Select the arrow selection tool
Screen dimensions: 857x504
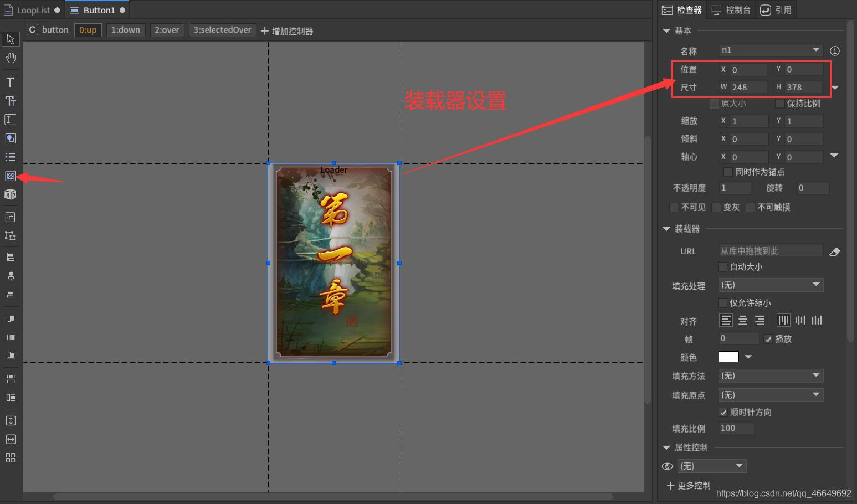coord(11,39)
